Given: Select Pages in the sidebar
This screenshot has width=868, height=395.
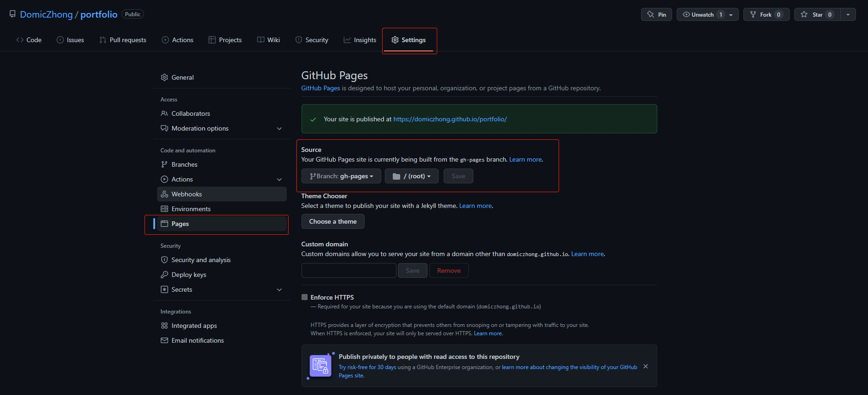Looking at the screenshot, I should pos(221,224).
